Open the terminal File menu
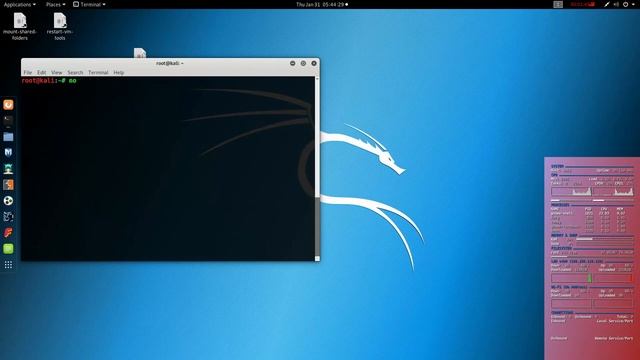 pyautogui.click(x=28, y=72)
